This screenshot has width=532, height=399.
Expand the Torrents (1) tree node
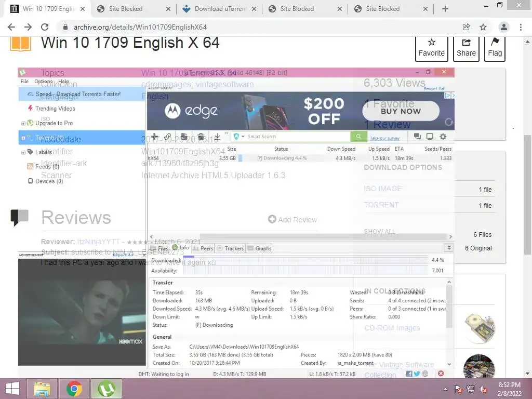tap(23, 138)
